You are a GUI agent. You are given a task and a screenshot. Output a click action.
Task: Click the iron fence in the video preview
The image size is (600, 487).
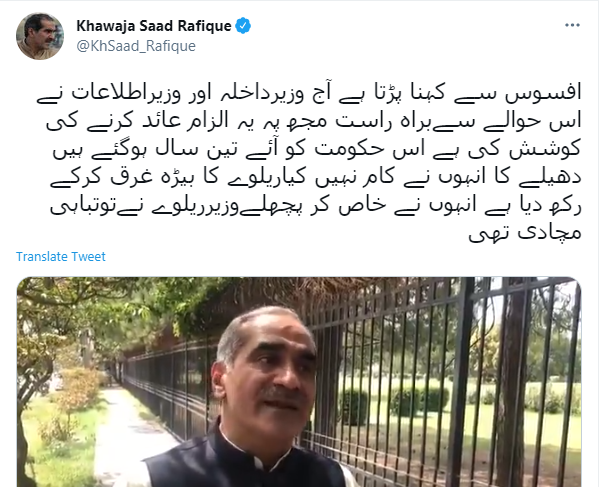(421, 367)
